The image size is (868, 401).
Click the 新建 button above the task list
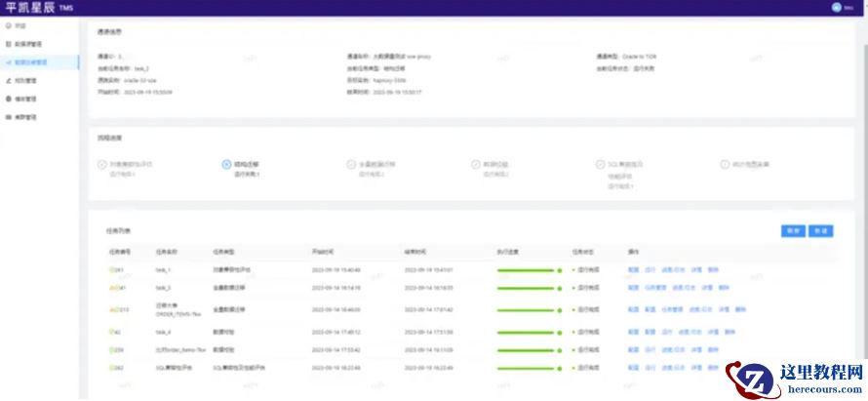tap(821, 231)
